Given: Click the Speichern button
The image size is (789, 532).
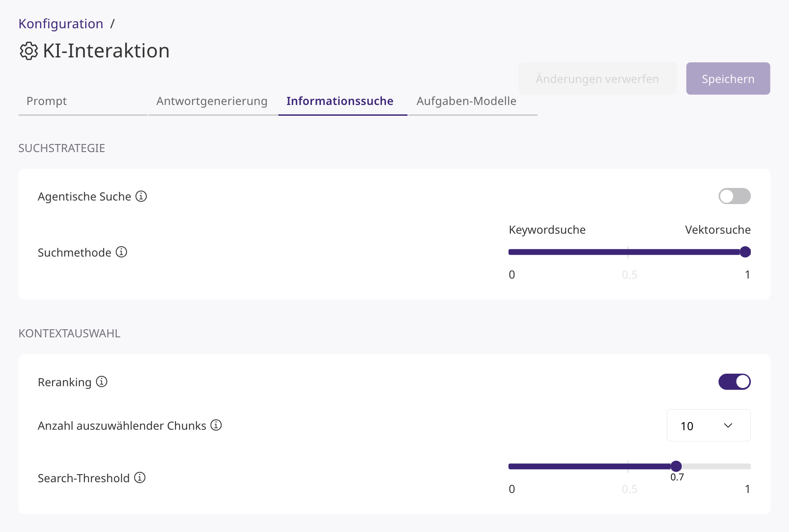Looking at the screenshot, I should (x=728, y=78).
